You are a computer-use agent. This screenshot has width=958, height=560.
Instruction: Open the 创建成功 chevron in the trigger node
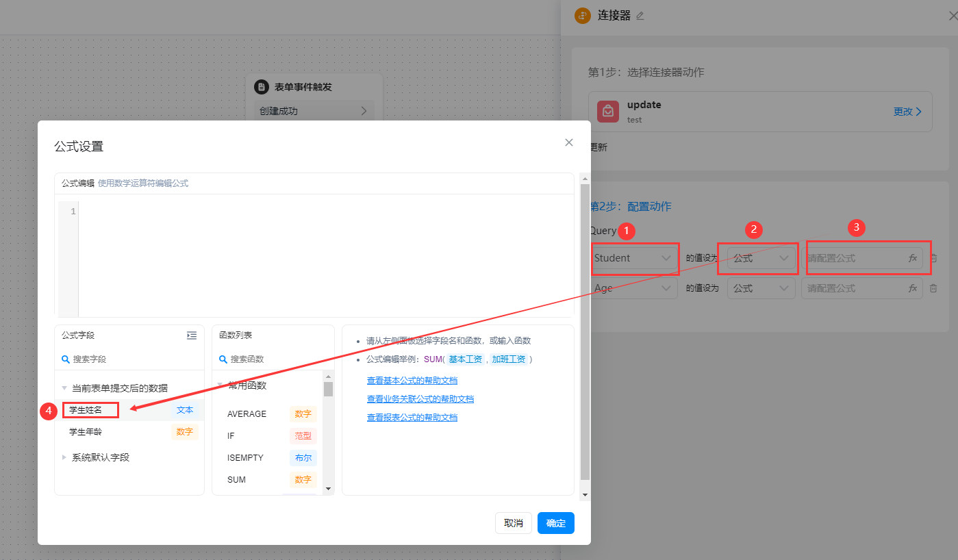(x=364, y=111)
